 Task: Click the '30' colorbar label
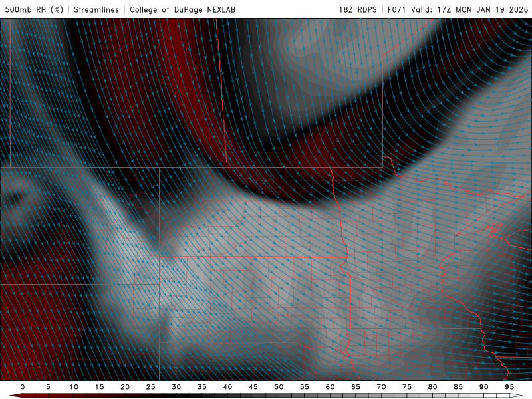click(176, 387)
